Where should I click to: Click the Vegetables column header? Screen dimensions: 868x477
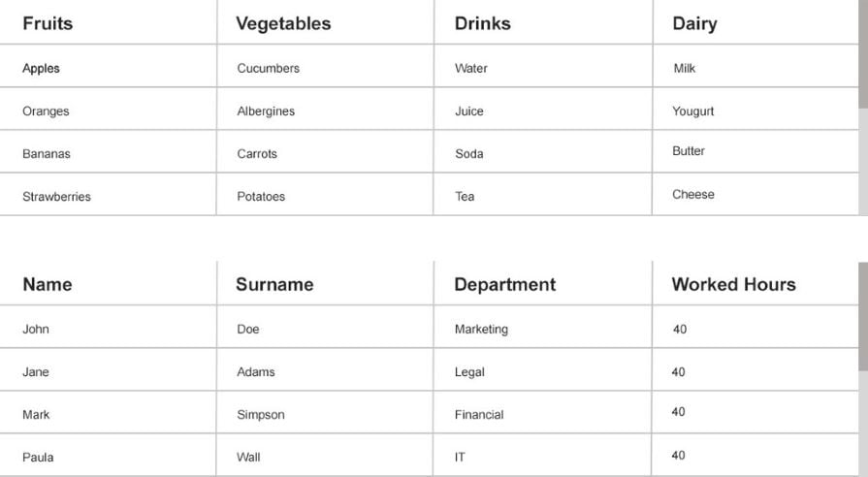(283, 23)
